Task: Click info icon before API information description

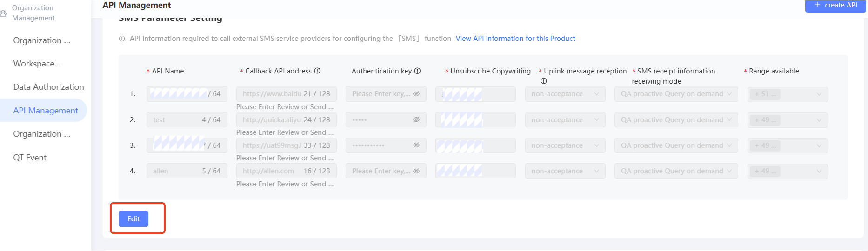Action: [x=122, y=39]
